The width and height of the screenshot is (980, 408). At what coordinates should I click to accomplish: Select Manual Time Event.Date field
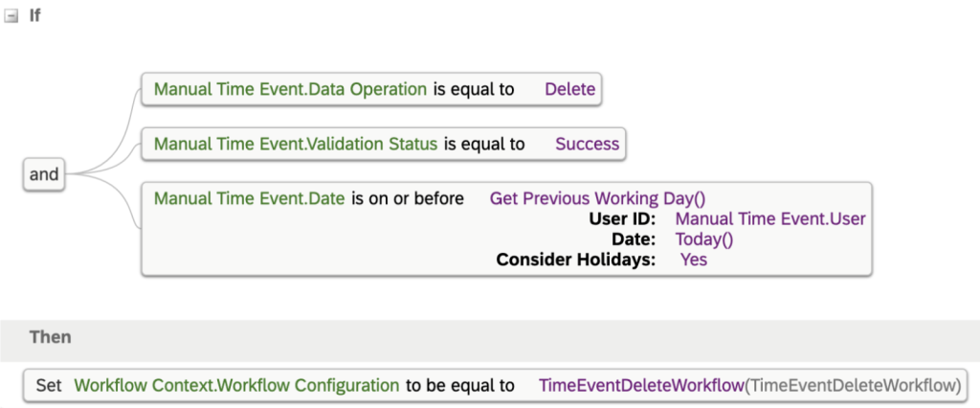tap(250, 199)
